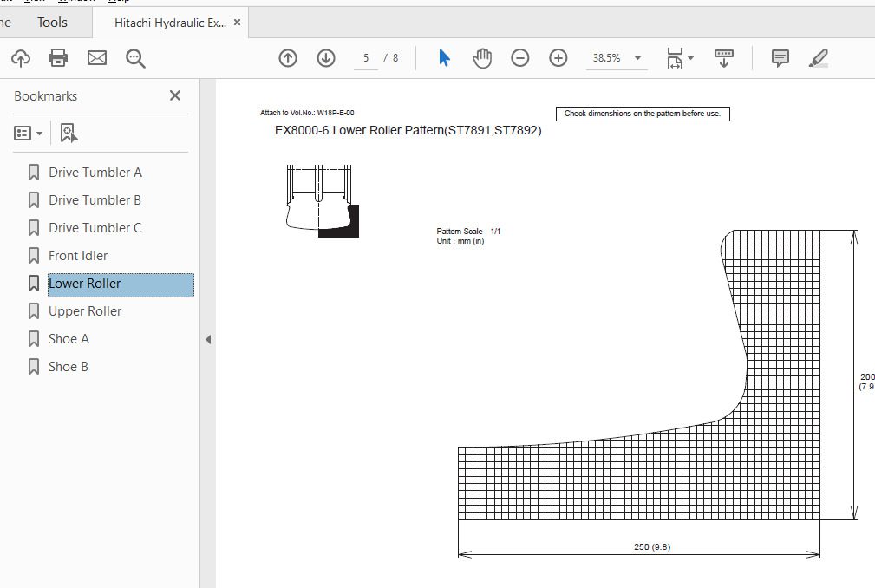Zoom in with plus button

(x=558, y=58)
